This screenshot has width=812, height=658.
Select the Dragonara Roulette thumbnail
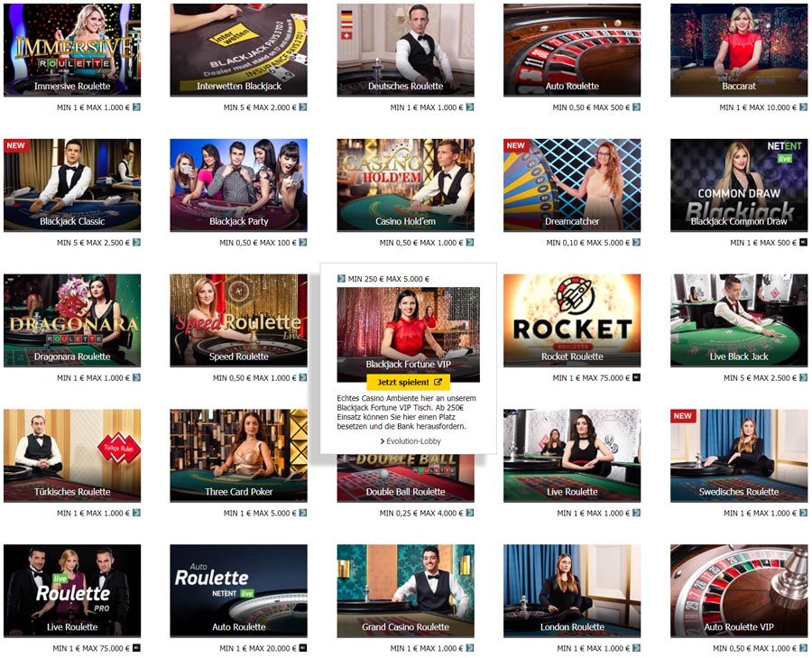[x=72, y=320]
